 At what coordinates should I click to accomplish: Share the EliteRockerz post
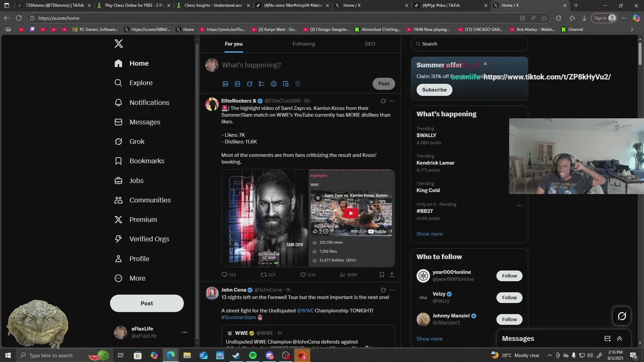pyautogui.click(x=392, y=275)
